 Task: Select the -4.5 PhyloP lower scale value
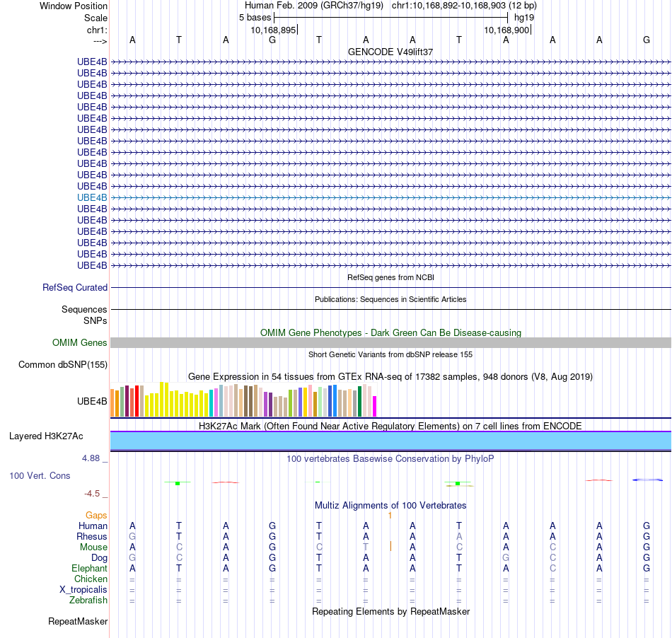pos(92,494)
